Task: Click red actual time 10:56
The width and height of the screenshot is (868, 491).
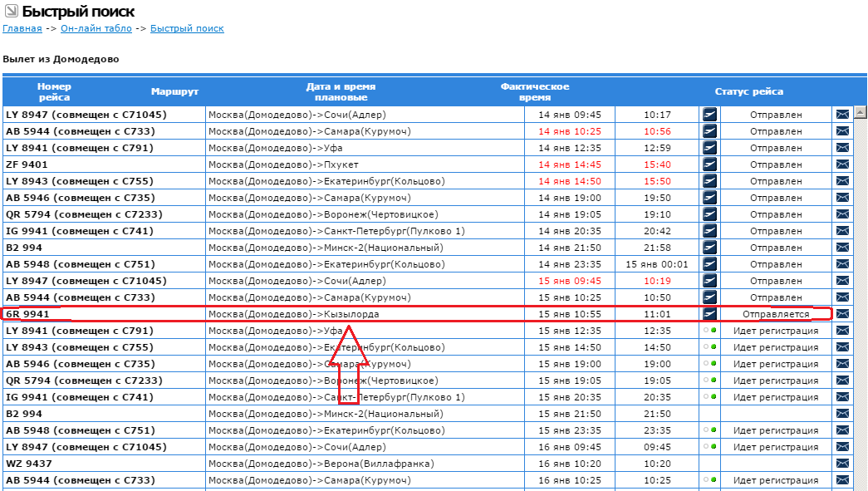Action: (x=657, y=131)
